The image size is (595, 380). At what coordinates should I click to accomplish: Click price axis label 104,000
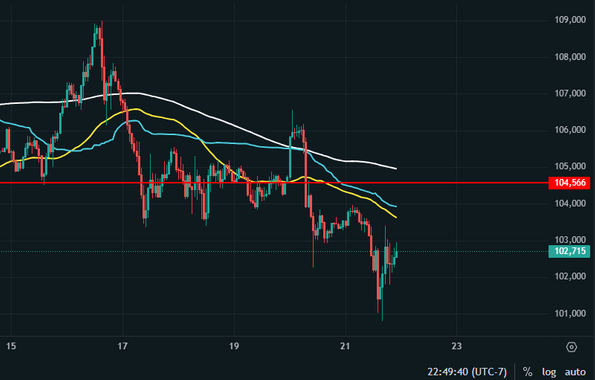point(570,203)
